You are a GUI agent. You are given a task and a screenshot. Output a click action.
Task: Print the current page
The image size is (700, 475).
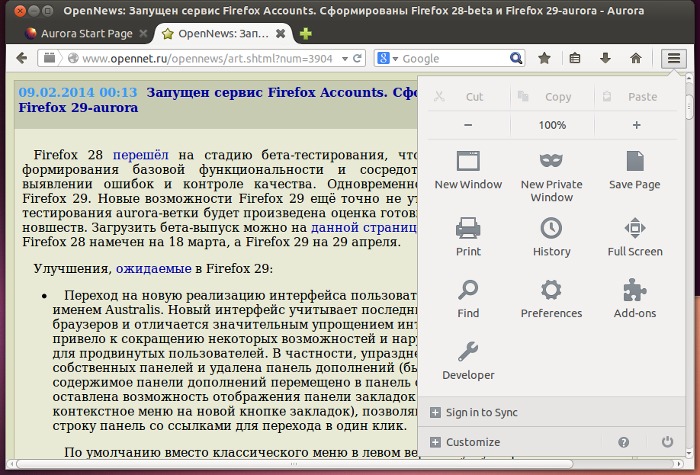click(x=468, y=236)
